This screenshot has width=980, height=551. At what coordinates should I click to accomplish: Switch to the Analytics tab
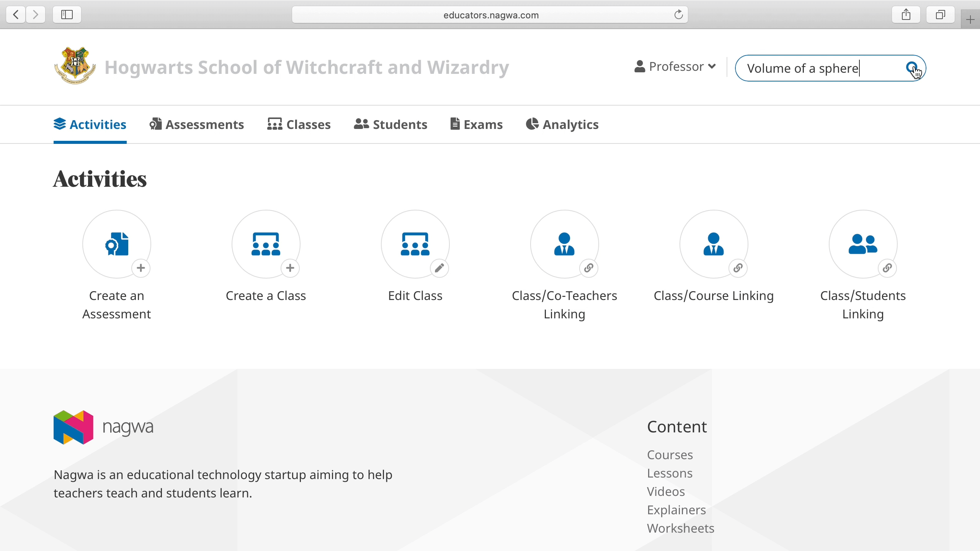562,124
